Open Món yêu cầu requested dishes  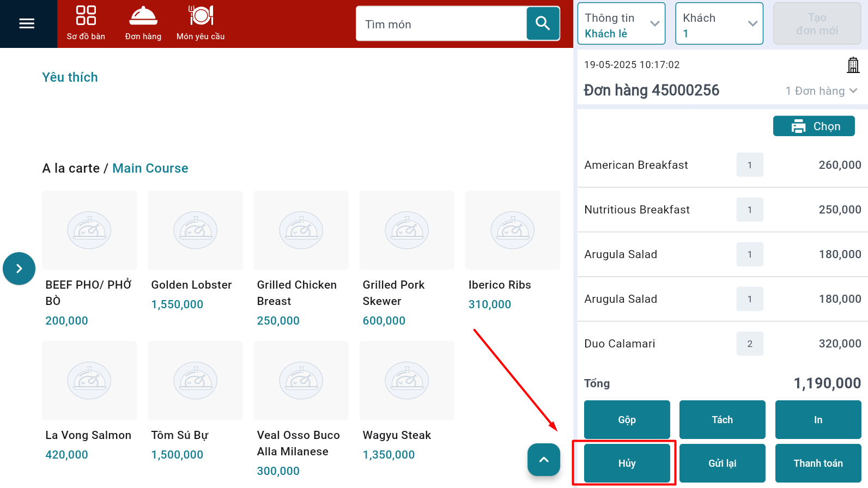(x=201, y=23)
